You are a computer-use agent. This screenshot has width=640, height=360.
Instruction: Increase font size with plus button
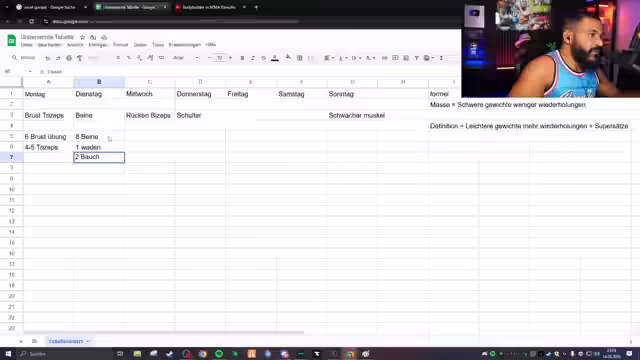point(230,58)
